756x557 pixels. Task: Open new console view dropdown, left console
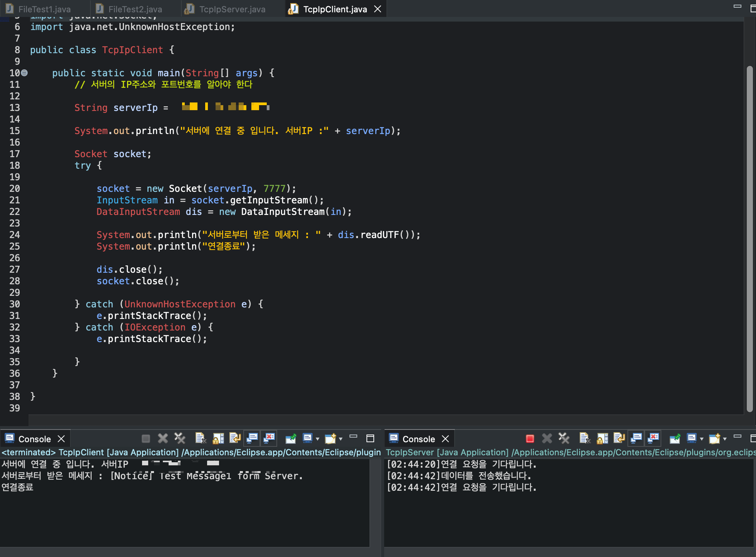point(341,439)
